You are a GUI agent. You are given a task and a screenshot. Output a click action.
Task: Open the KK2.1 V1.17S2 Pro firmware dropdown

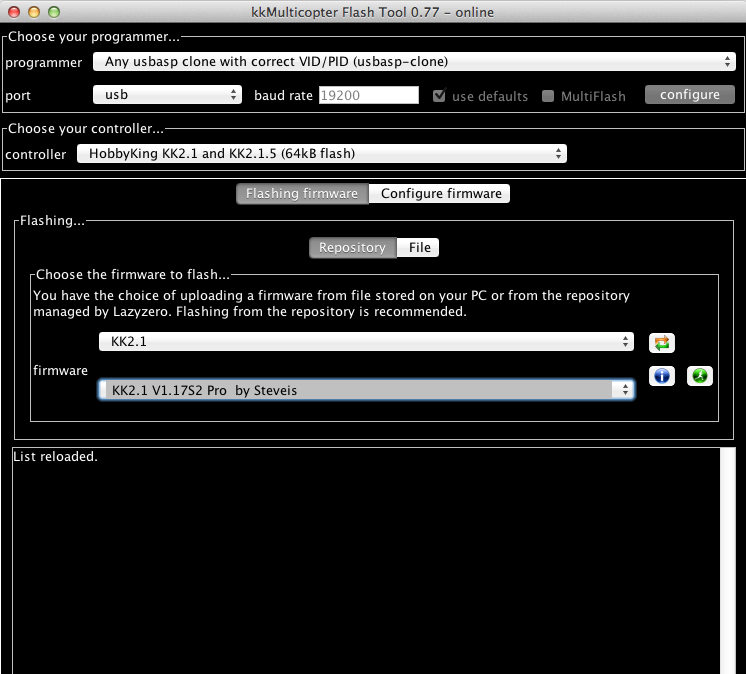(x=366, y=390)
